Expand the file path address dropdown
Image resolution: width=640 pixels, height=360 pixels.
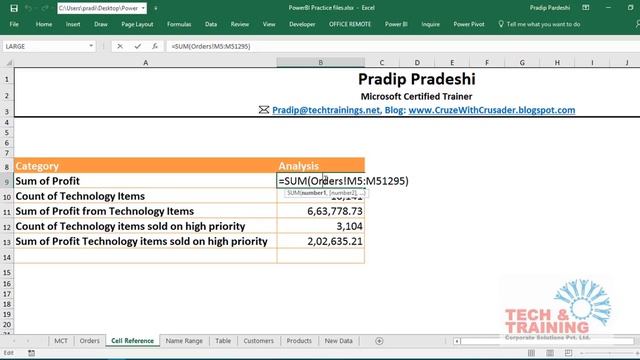[x=143, y=8]
